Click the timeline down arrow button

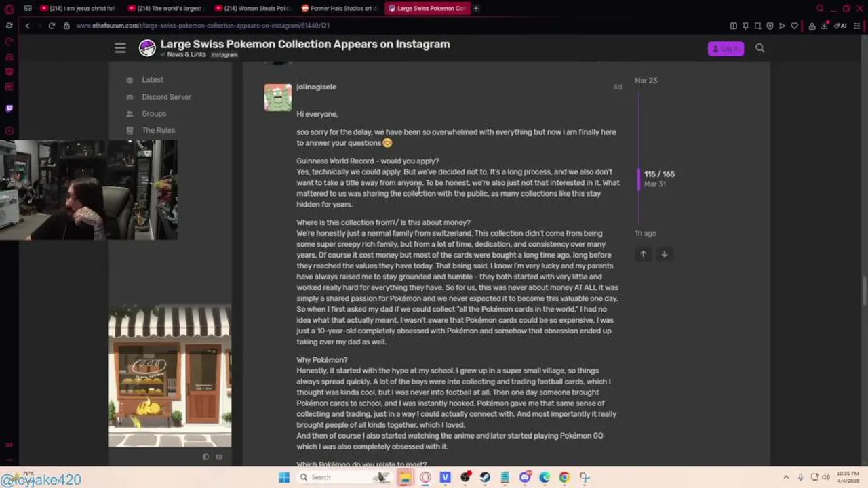tap(664, 254)
